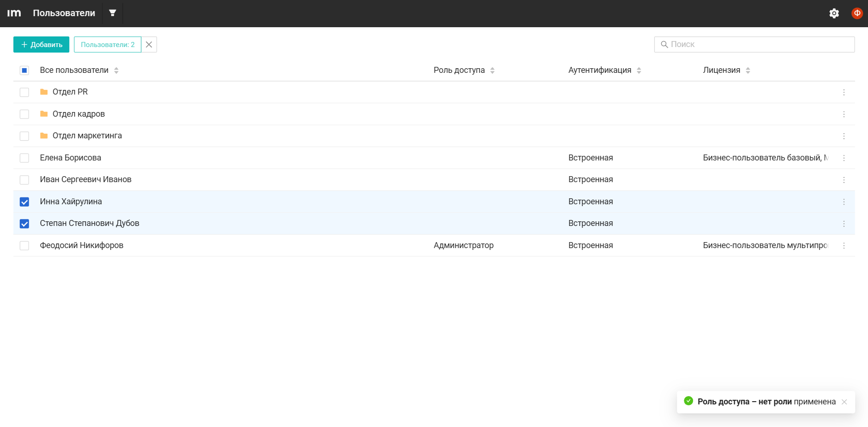Open row menu for Отдел PR

point(844,92)
